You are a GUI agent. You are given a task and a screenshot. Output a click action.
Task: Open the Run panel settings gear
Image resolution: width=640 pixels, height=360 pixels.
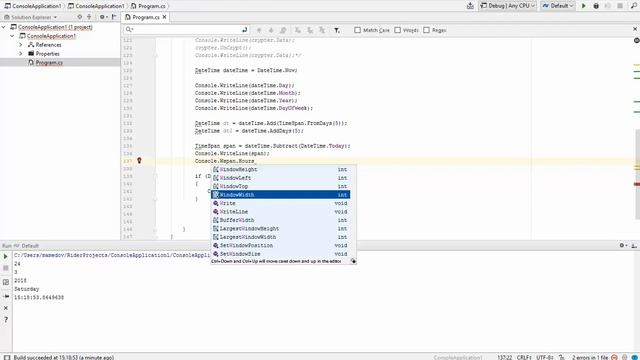pyautogui.click(x=622, y=245)
